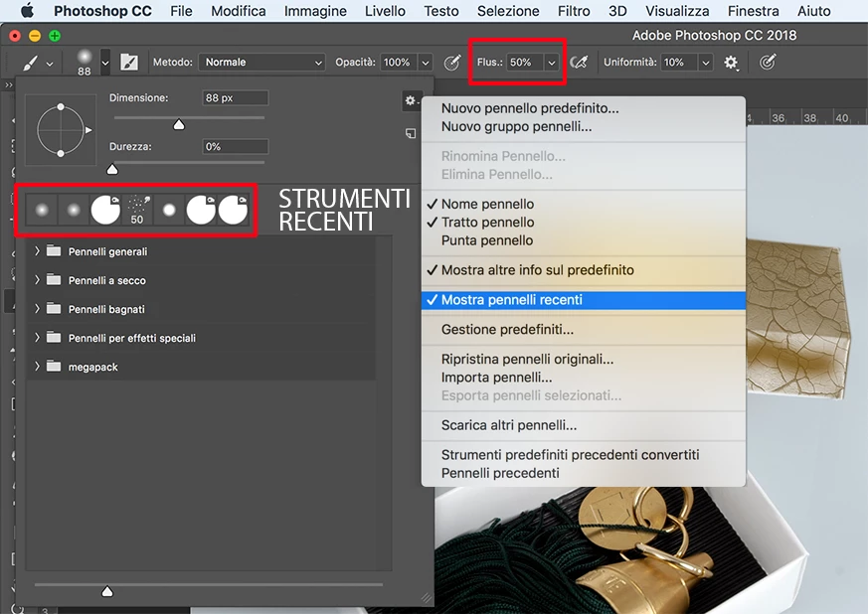This screenshot has width=868, height=614.
Task: Toggle pressure for opacity icon
Action: click(x=452, y=63)
